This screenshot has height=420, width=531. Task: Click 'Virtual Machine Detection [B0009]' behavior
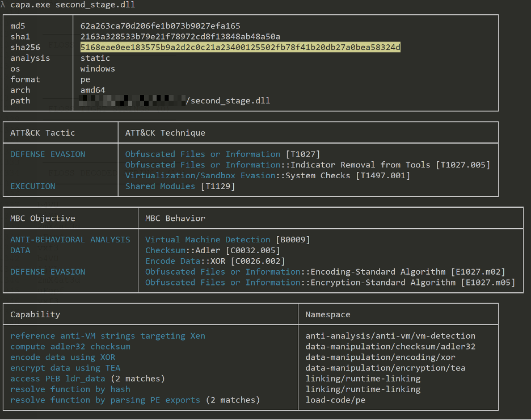point(227,240)
